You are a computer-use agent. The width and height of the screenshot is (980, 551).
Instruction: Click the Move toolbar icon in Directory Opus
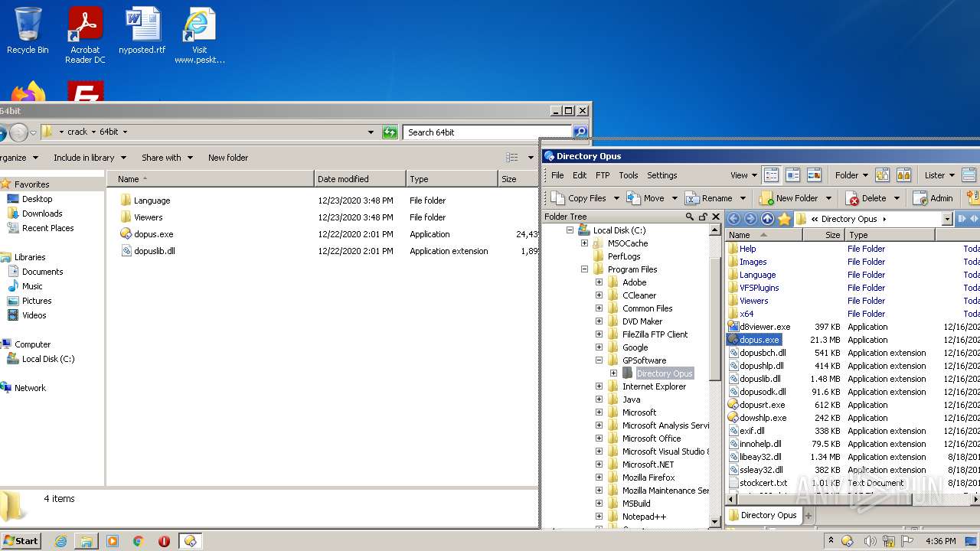[x=633, y=198]
